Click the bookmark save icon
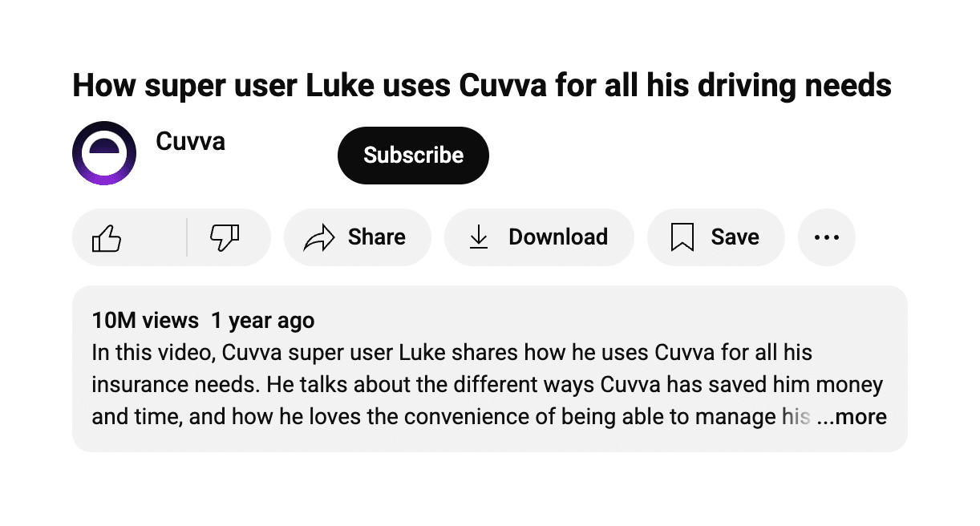The height and width of the screenshot is (526, 980). point(682,237)
